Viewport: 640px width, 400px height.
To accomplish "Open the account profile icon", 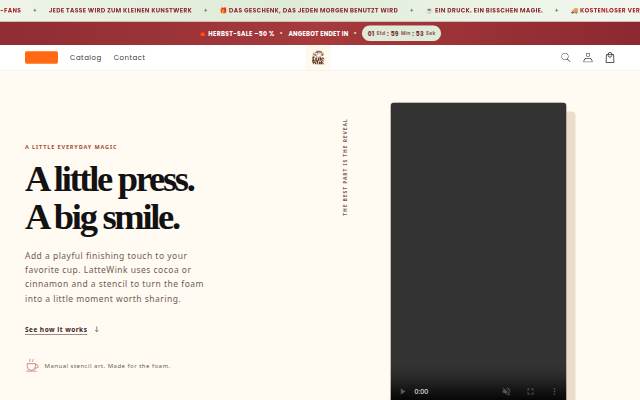I will tap(588, 58).
